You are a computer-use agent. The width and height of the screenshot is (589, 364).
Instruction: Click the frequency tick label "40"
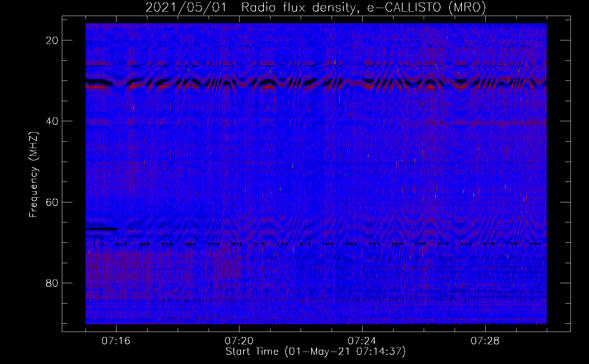coord(52,121)
